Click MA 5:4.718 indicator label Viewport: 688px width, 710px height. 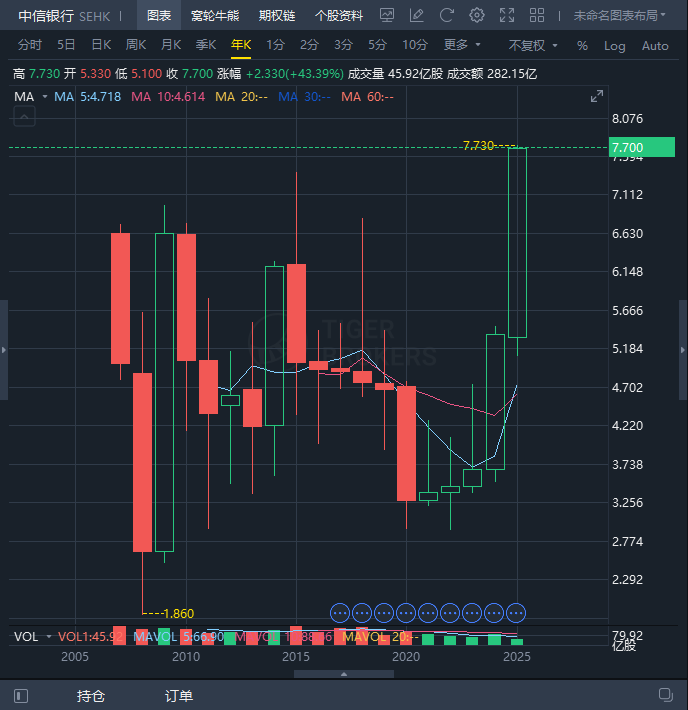88,96
